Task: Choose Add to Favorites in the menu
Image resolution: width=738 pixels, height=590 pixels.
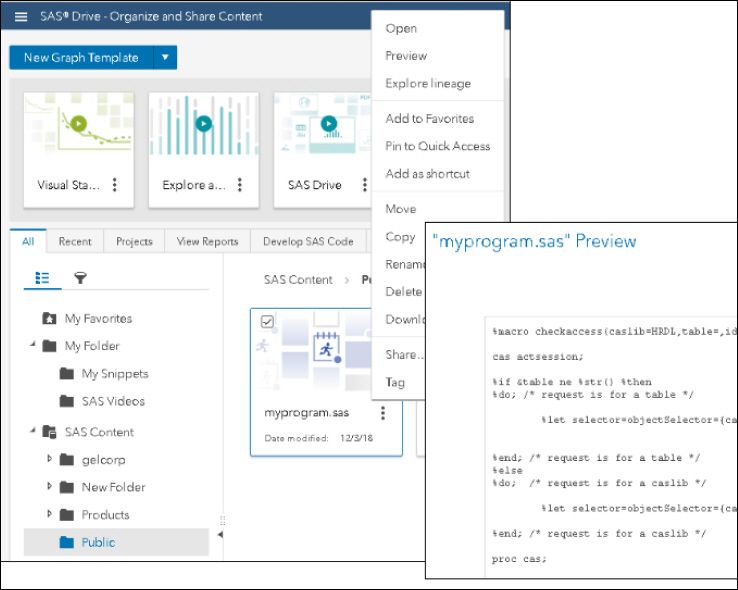Action: point(429,119)
